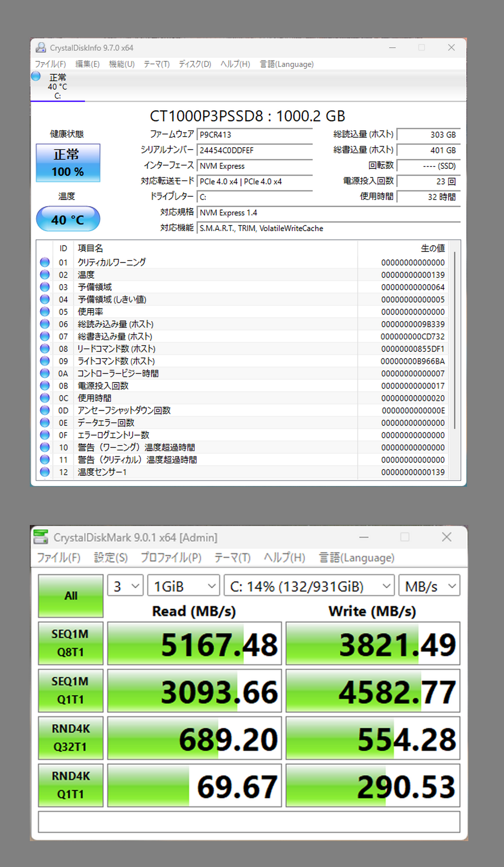This screenshot has width=504, height=867.
Task: Click status orb of ID 0F エラーログエントリー数 row
Action: [x=45, y=435]
